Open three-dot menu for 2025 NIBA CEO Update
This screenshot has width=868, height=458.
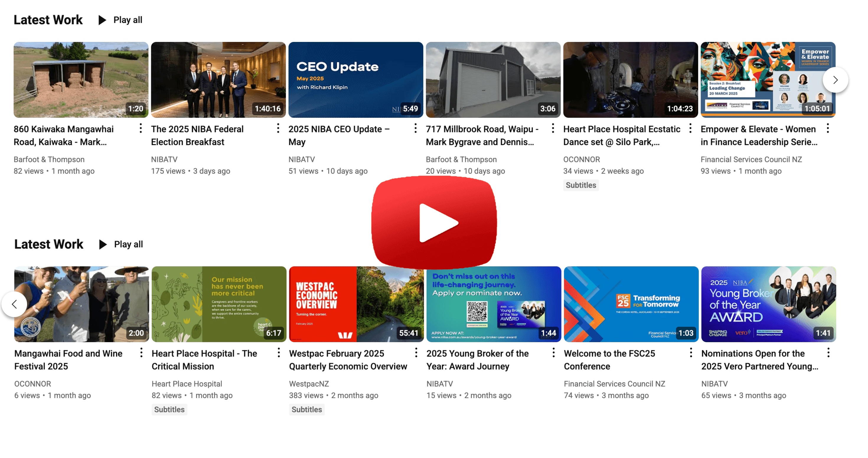[x=415, y=128]
